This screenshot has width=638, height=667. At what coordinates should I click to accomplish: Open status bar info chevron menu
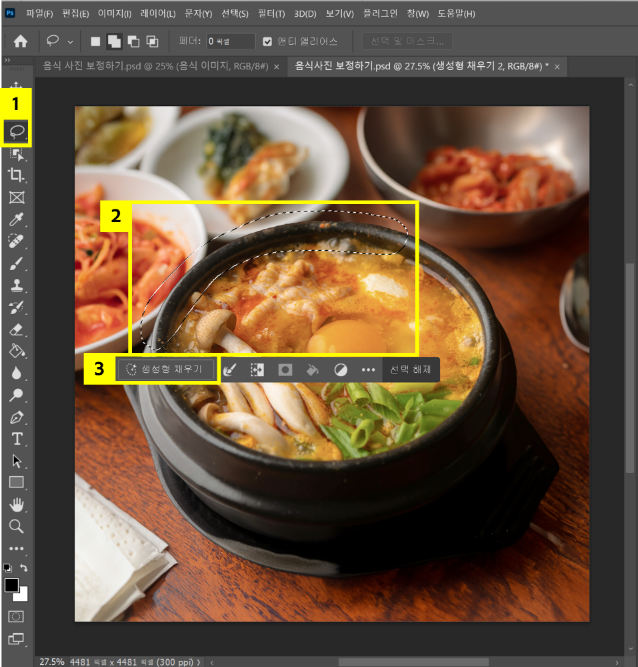pos(198,662)
